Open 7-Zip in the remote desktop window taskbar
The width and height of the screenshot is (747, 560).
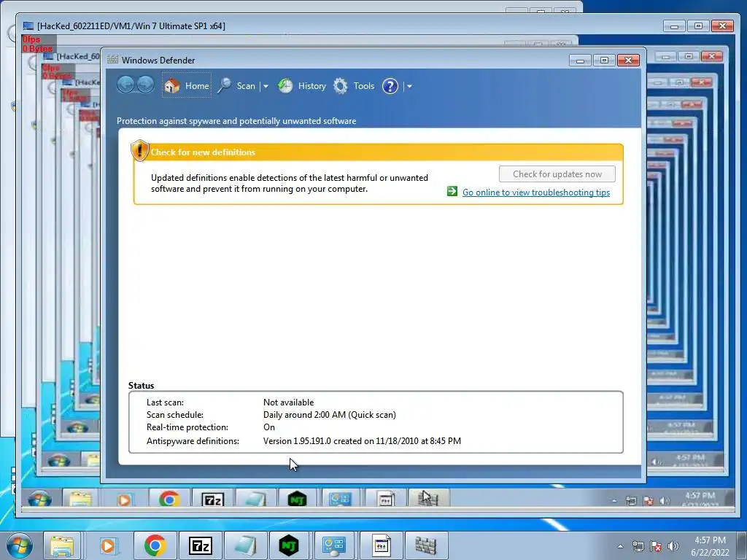tap(212, 499)
